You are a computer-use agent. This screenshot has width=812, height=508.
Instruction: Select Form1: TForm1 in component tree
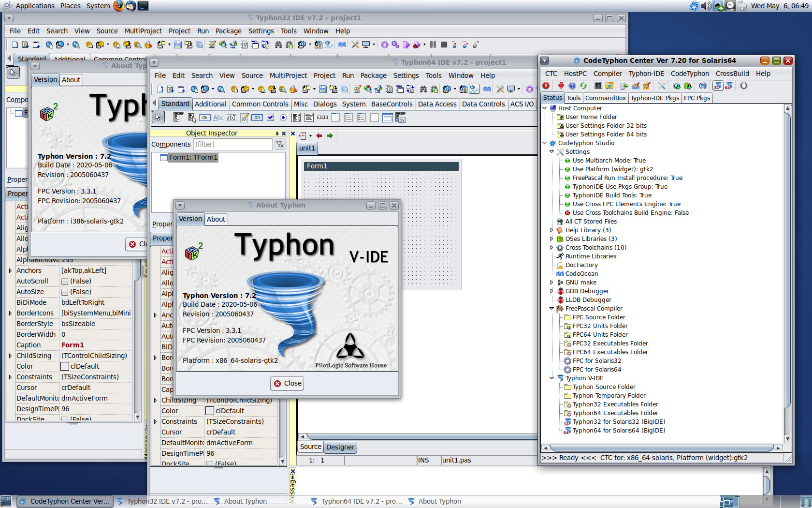click(x=193, y=157)
